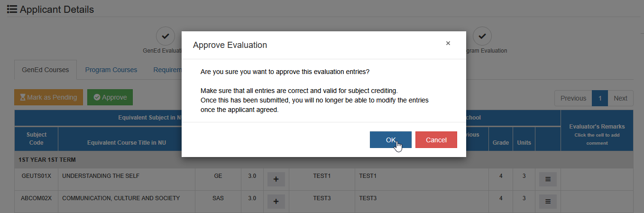Click the Applicant Details page heading
644x213 pixels.
pyautogui.click(x=57, y=9)
